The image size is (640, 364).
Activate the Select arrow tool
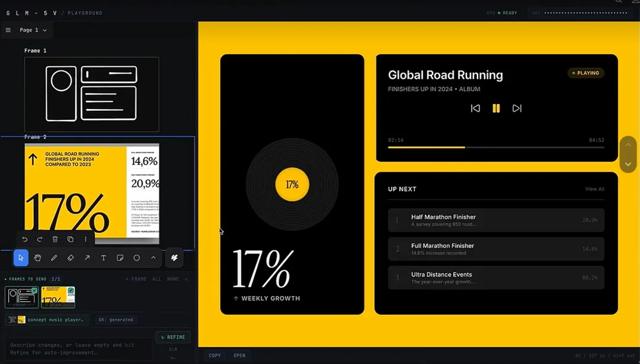(21, 257)
